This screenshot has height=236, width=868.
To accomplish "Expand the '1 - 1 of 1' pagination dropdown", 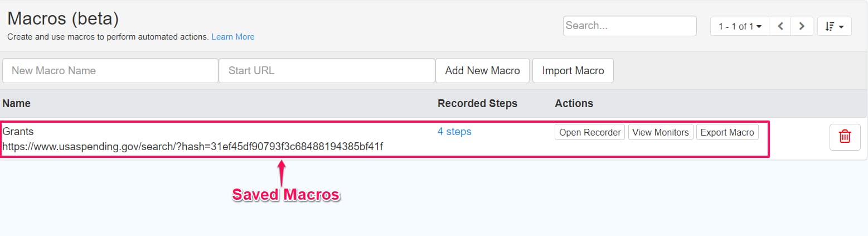I will 739,26.
